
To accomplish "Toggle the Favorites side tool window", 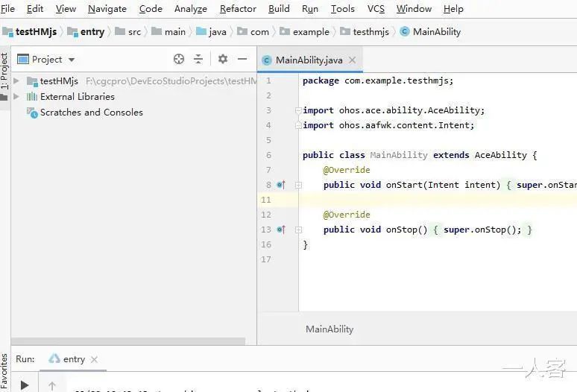I will tap(4, 372).
